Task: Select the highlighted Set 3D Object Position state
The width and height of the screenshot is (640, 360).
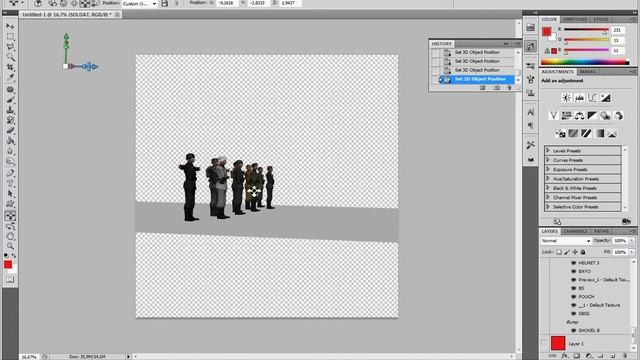Action: [x=480, y=79]
